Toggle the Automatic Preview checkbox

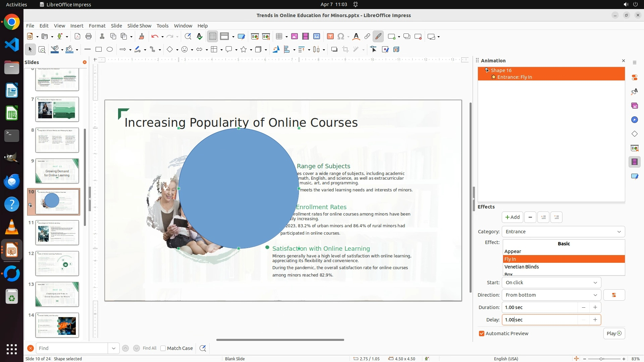pos(482,334)
